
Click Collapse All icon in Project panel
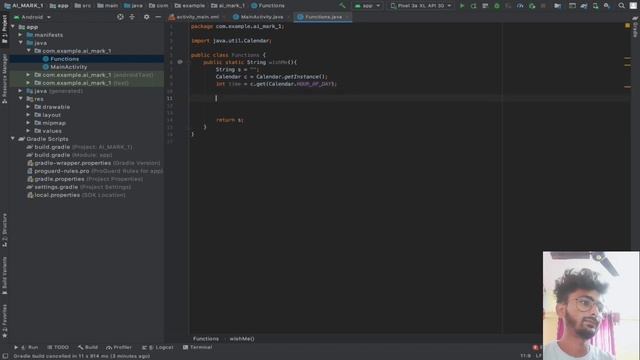point(132,17)
